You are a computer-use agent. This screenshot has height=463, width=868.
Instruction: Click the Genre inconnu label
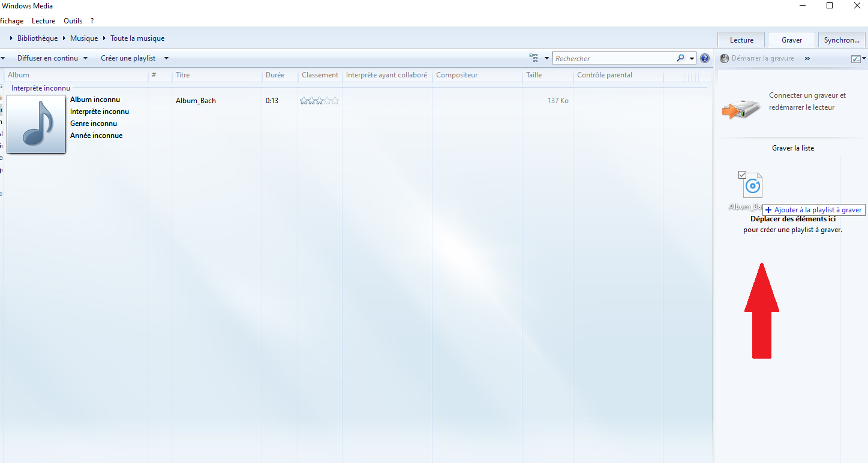click(94, 124)
